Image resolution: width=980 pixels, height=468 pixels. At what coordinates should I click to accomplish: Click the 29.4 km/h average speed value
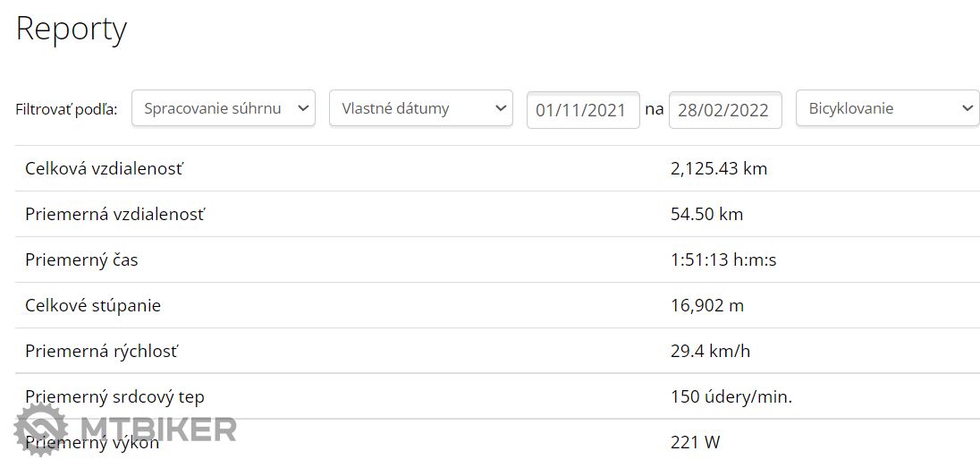point(710,351)
